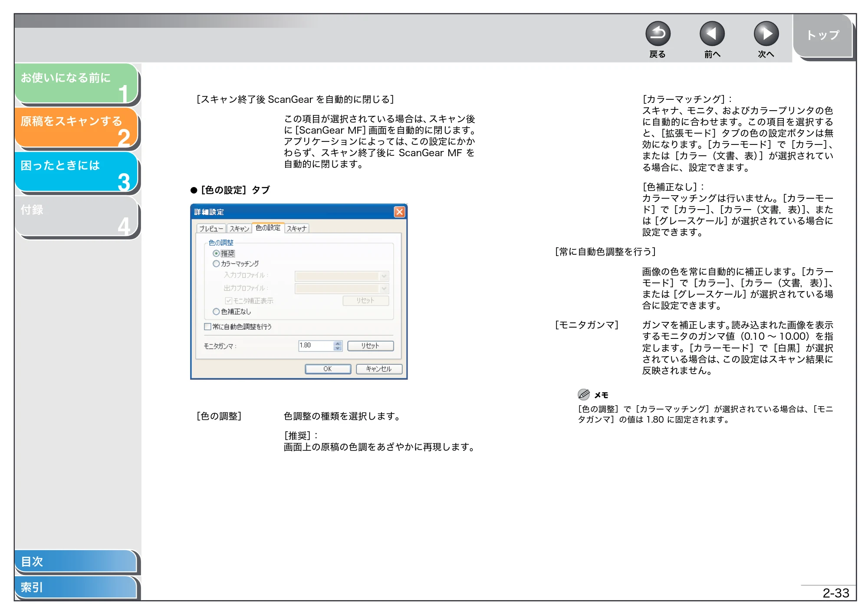This screenshot has height=614, width=868.
Task: Open the 索引 index
Action: 76,587
